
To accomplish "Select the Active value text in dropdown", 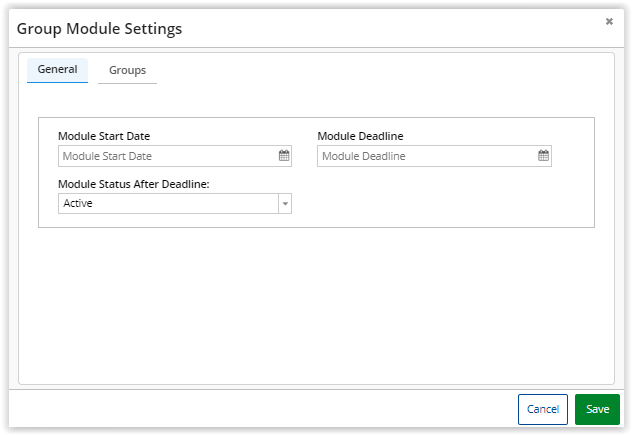I will tap(78, 203).
